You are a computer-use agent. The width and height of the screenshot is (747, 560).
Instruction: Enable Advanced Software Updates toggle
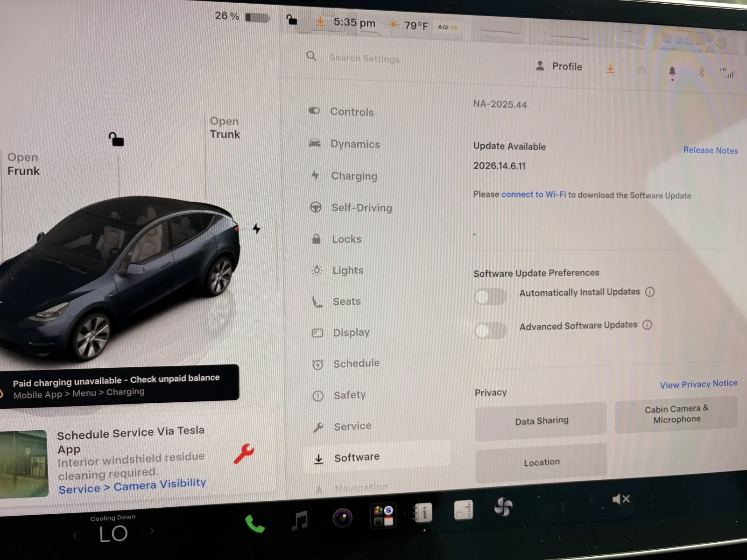(491, 331)
